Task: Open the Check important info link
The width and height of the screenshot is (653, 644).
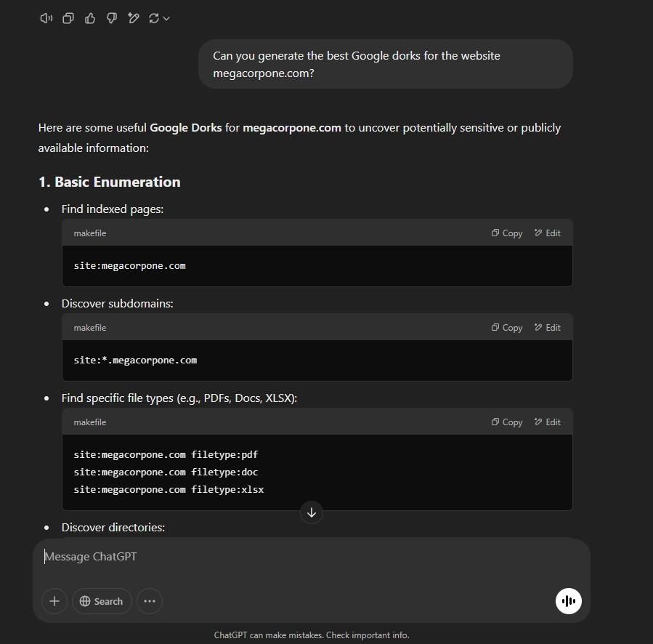Action: point(369,635)
